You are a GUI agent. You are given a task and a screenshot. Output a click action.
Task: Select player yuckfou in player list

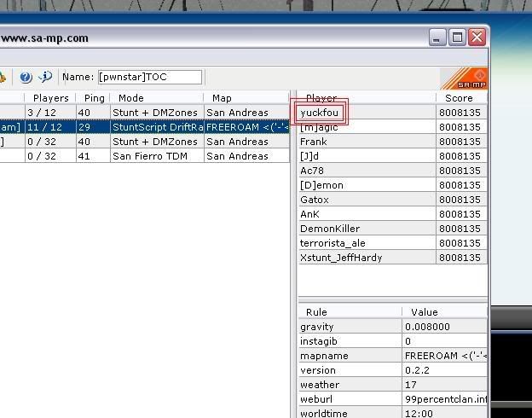pyautogui.click(x=320, y=113)
